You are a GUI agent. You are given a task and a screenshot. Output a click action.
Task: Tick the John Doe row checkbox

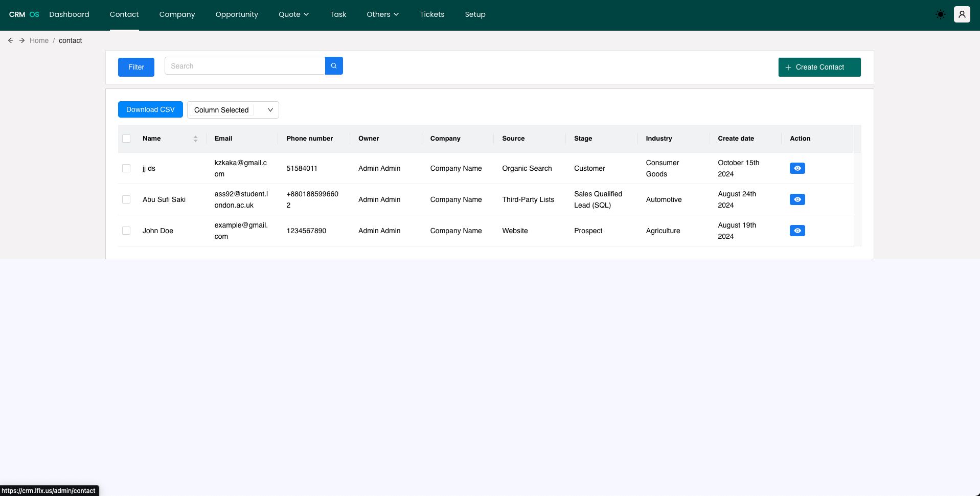tap(126, 231)
